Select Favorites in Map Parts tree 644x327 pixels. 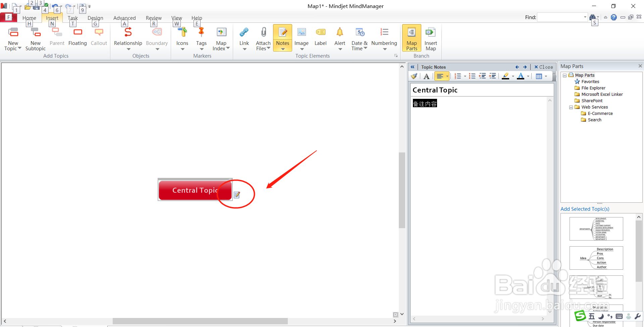(590, 81)
